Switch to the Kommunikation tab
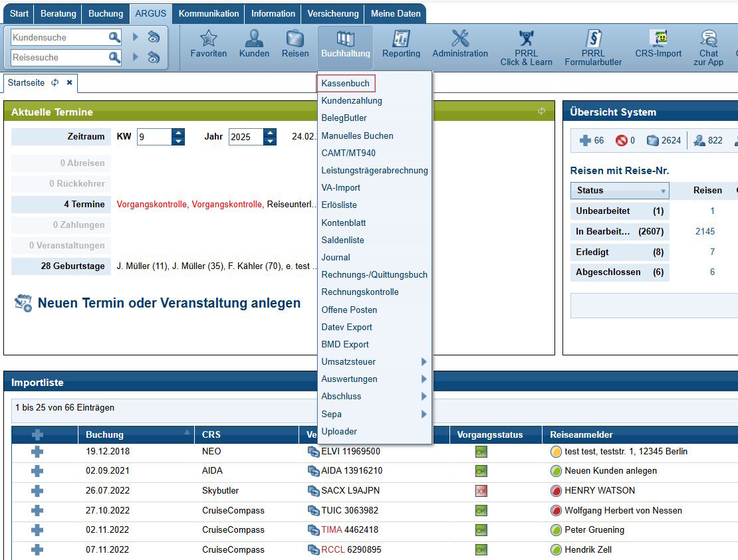The width and height of the screenshot is (738, 560). coord(209,14)
